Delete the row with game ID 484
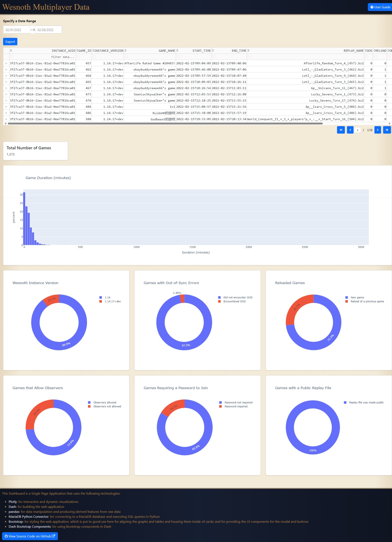Screen dimensions: 392x542 coord(6,107)
